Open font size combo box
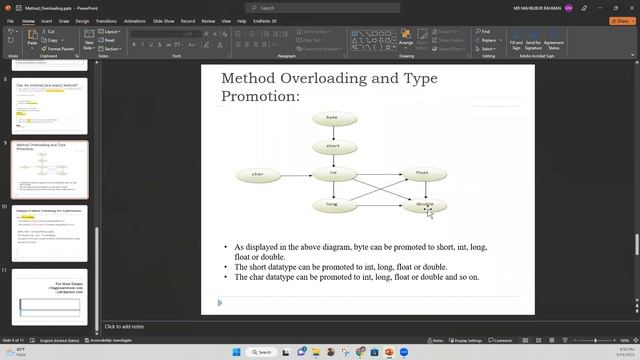 [x=193, y=34]
